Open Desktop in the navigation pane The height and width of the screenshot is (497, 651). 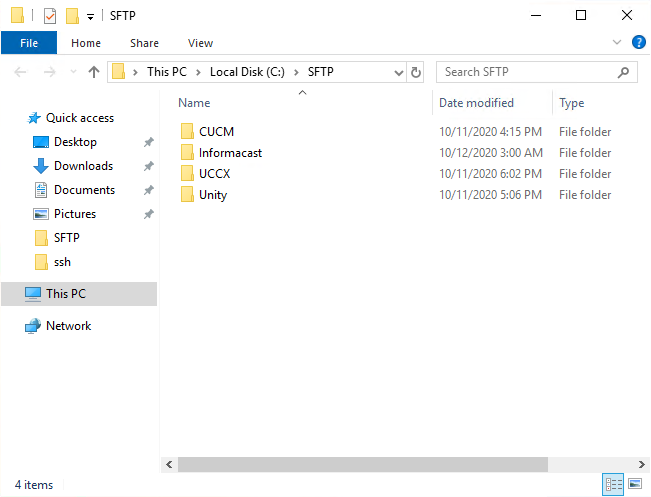coord(65,142)
